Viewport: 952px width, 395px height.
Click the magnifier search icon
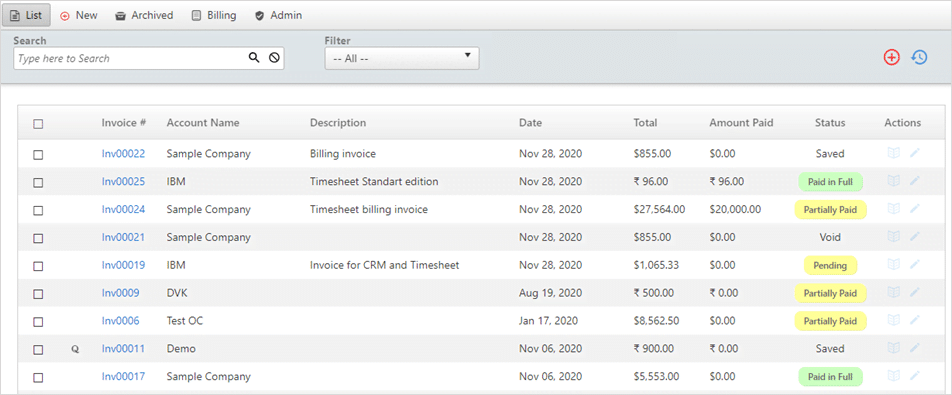254,58
